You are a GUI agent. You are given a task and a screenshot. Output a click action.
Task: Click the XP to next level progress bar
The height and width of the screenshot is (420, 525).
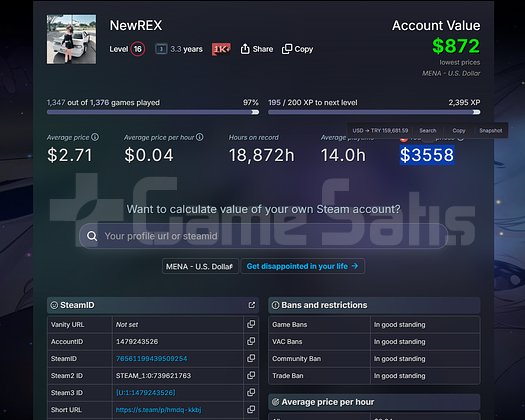[374, 112]
